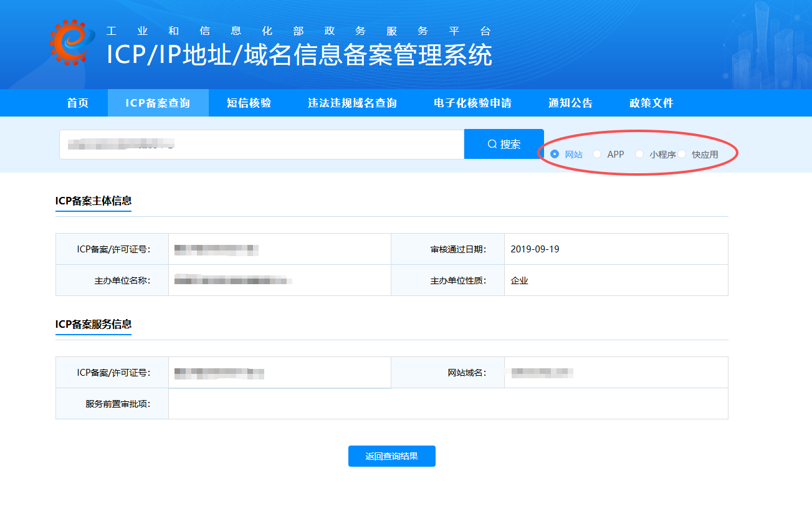The width and height of the screenshot is (812, 506).
Task: Click the ICP备案主体信息 section heading
Action: [93, 201]
